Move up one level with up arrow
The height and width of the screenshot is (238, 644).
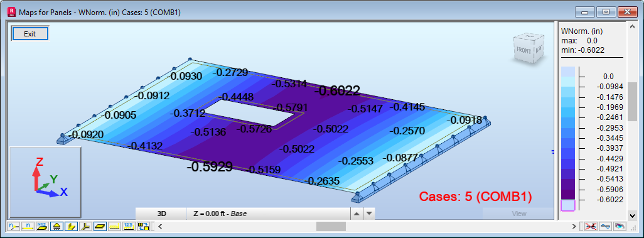point(357,214)
